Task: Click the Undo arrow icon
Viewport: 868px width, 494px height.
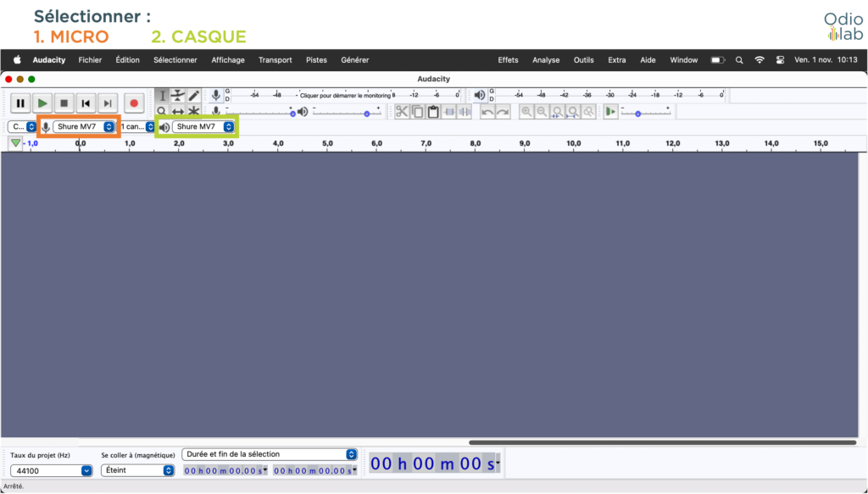Action: point(487,112)
